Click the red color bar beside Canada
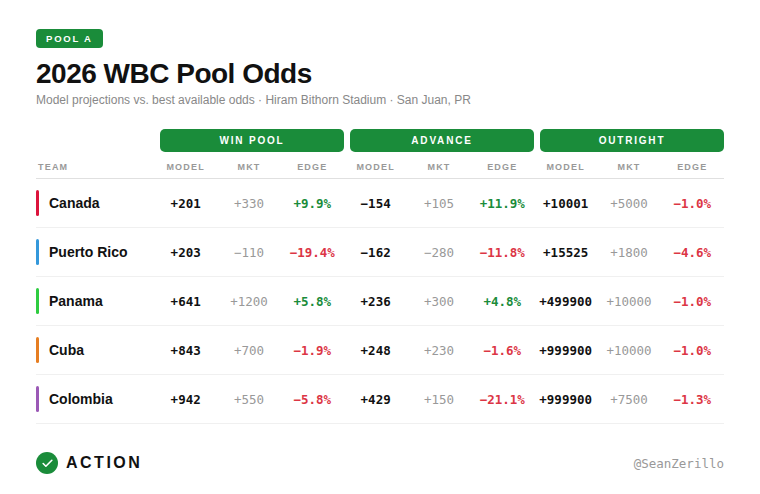Screen dimensions: 760x494 (x=37, y=203)
